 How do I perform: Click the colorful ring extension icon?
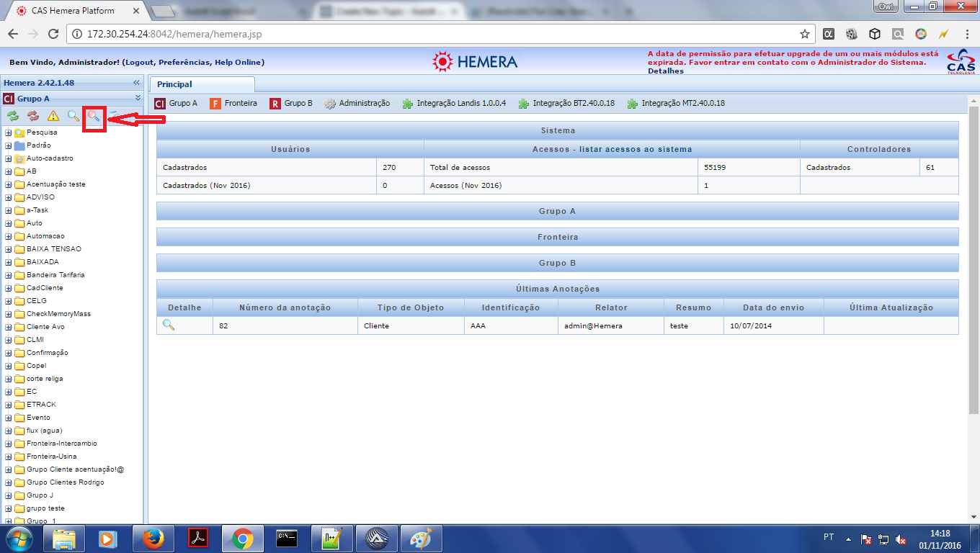[x=921, y=34]
